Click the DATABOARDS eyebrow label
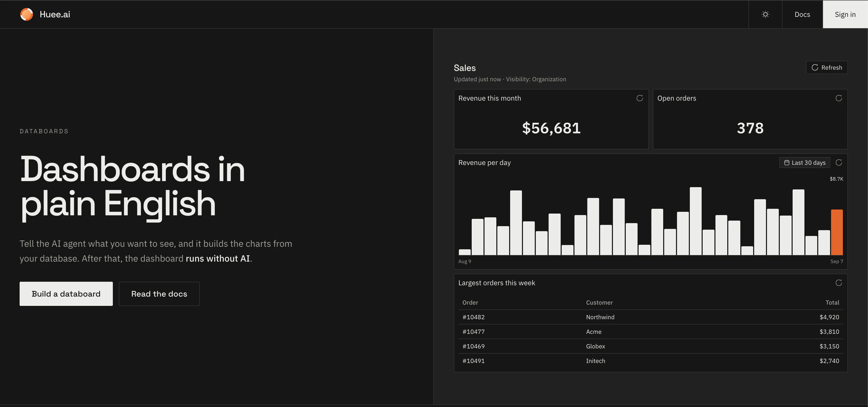This screenshot has width=868, height=407. pyautogui.click(x=44, y=131)
